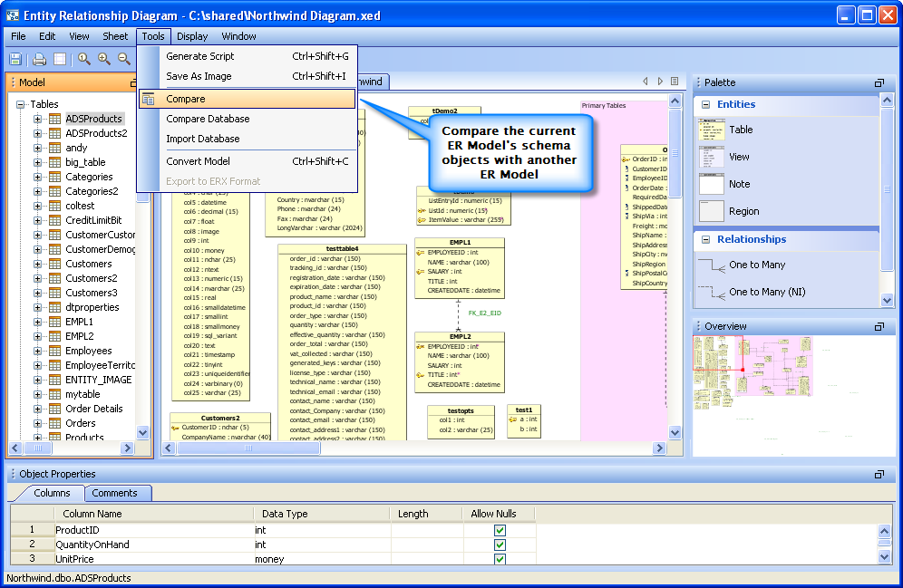Click the mytable table icon in tree
This screenshot has width=903, height=588.
pos(54,395)
